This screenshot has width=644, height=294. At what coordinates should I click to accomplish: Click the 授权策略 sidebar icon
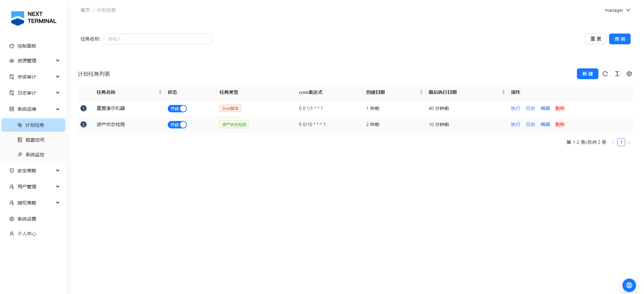click(12, 203)
